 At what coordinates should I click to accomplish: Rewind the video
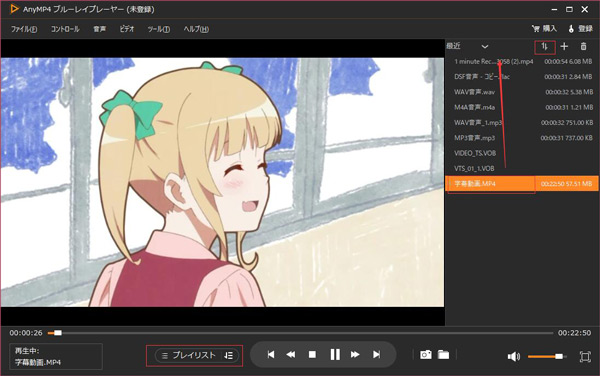pyautogui.click(x=291, y=355)
